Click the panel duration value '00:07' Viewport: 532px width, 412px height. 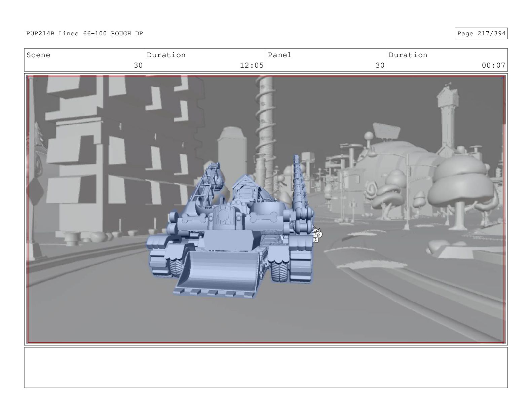[493, 65]
